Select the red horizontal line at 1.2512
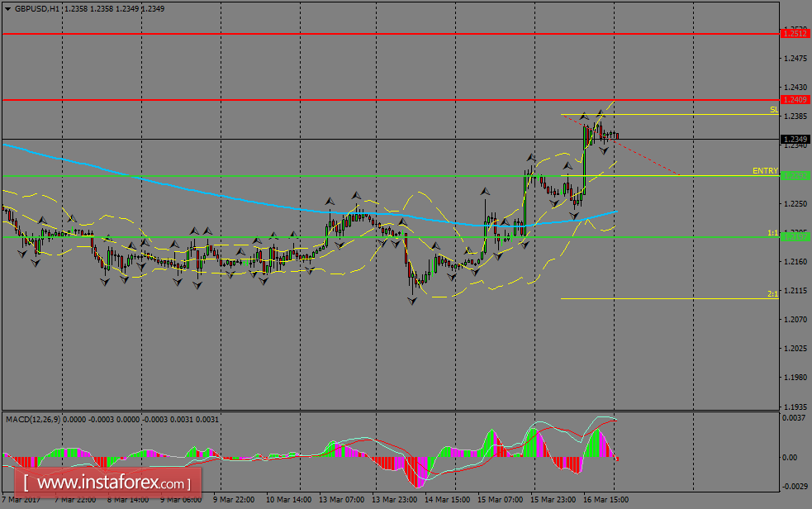The height and width of the screenshot is (509, 812). [391, 34]
